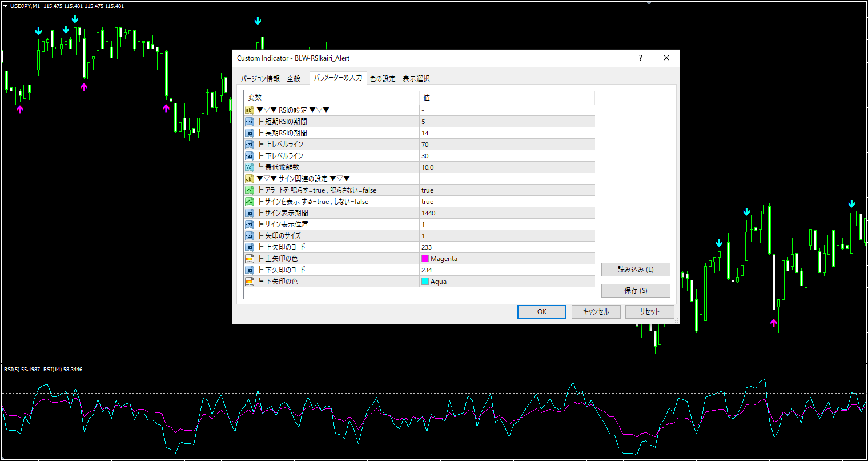Click the Magenta color swatch
Image resolution: width=868 pixels, height=461 pixels.
425,259
